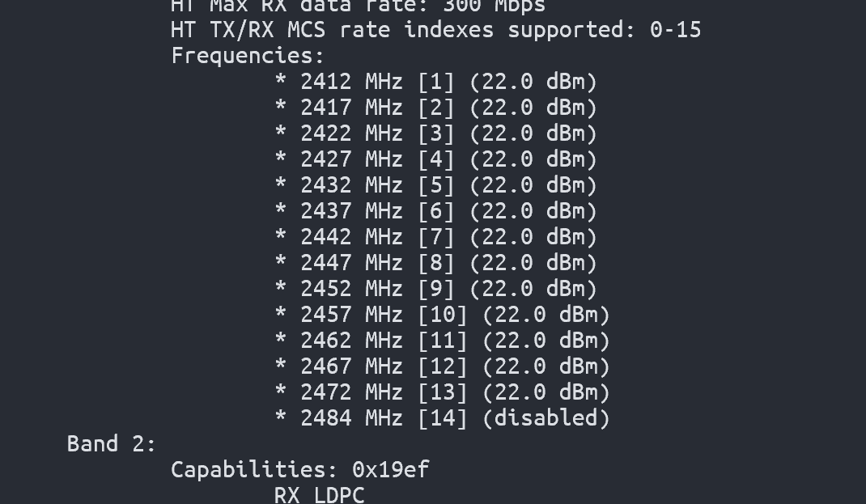Click the 2462 MHz [11] frequency line

tap(443, 341)
